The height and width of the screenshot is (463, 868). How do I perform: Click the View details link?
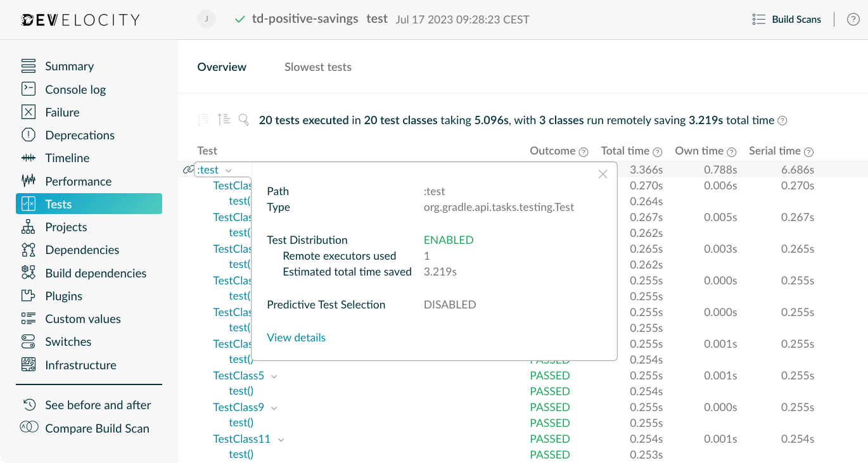296,337
